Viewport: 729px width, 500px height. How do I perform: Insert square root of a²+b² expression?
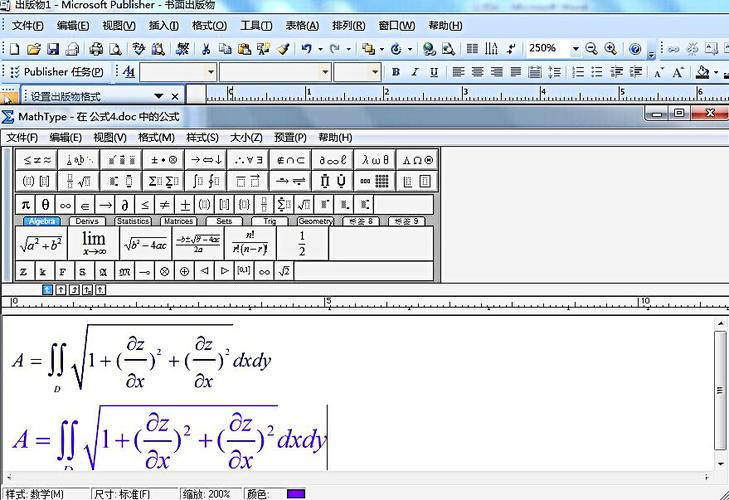pos(41,243)
